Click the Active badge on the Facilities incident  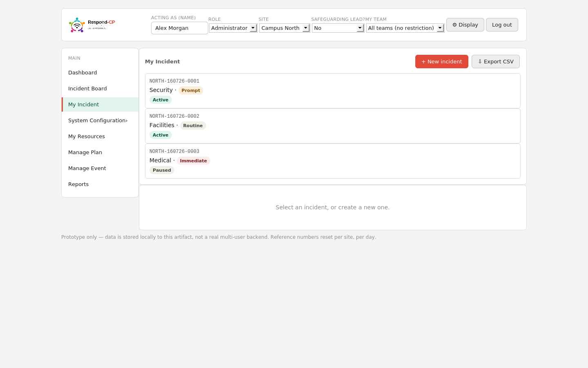pyautogui.click(x=160, y=135)
